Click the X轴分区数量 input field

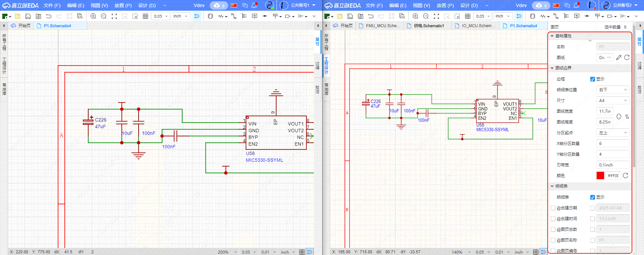pyautogui.click(x=613, y=143)
